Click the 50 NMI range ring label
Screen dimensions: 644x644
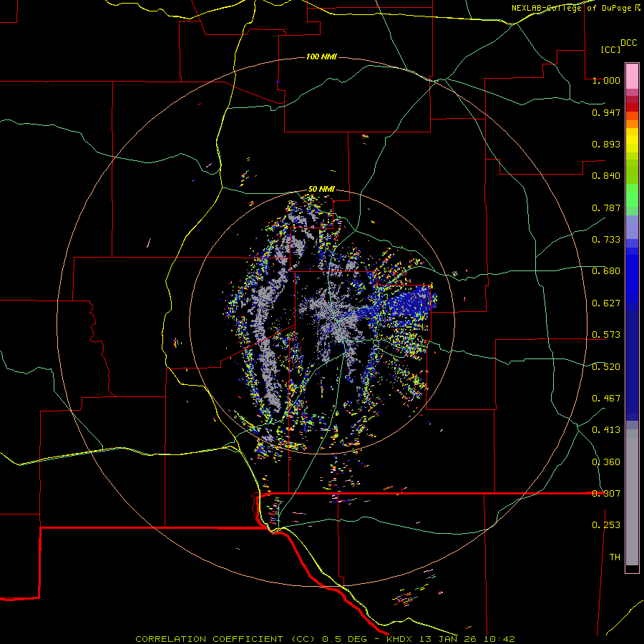(x=321, y=190)
